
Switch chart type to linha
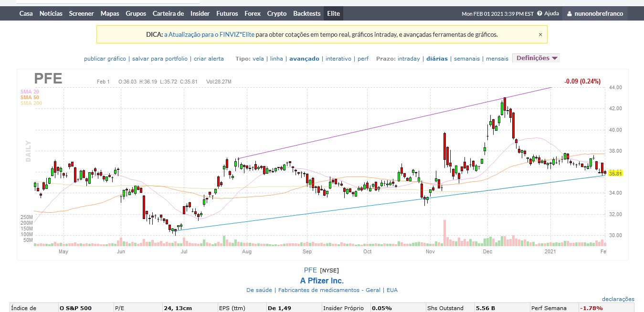pyautogui.click(x=276, y=59)
